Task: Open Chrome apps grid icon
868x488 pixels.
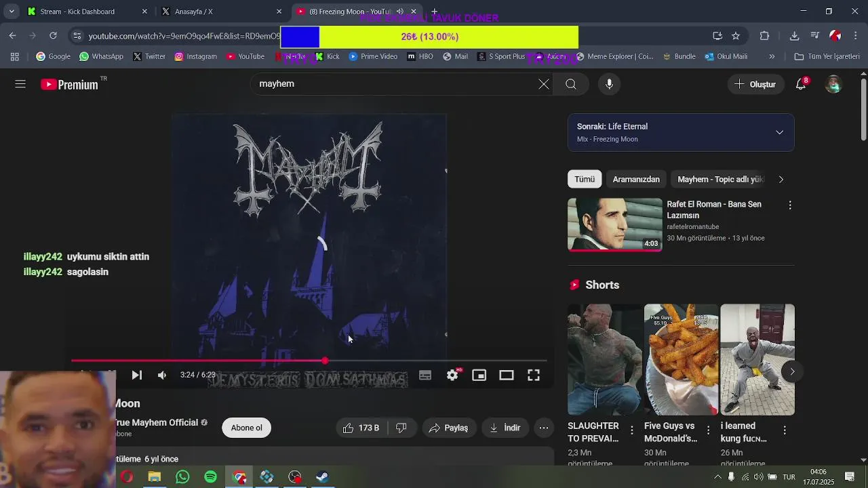Action: [15, 56]
